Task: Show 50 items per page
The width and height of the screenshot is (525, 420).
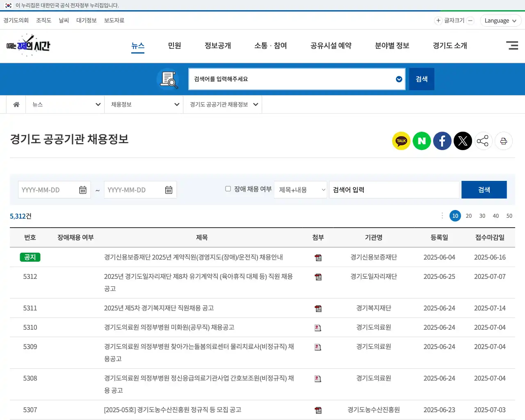Action: click(x=509, y=216)
